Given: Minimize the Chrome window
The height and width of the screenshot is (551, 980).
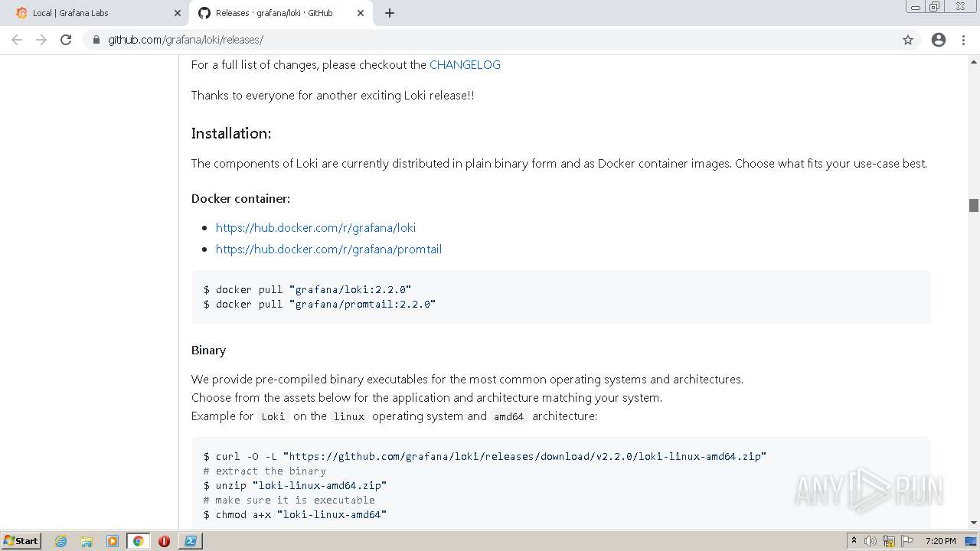Looking at the screenshot, I should pos(915,7).
